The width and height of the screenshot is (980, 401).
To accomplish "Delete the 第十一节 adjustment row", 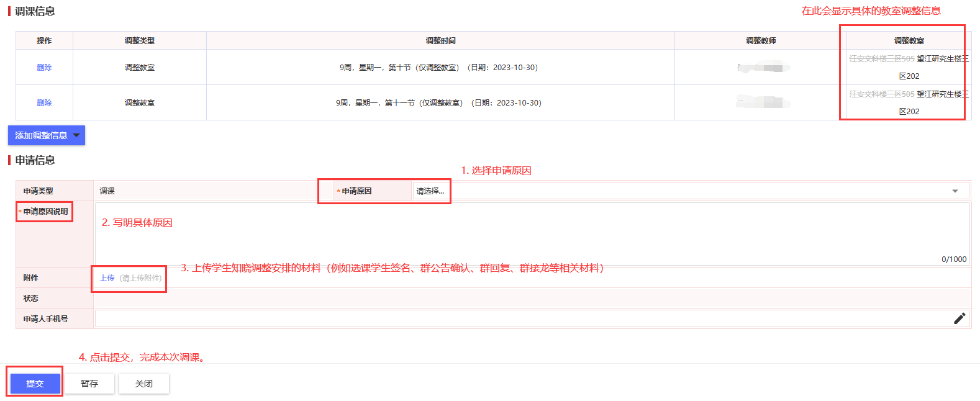I will click(x=44, y=103).
